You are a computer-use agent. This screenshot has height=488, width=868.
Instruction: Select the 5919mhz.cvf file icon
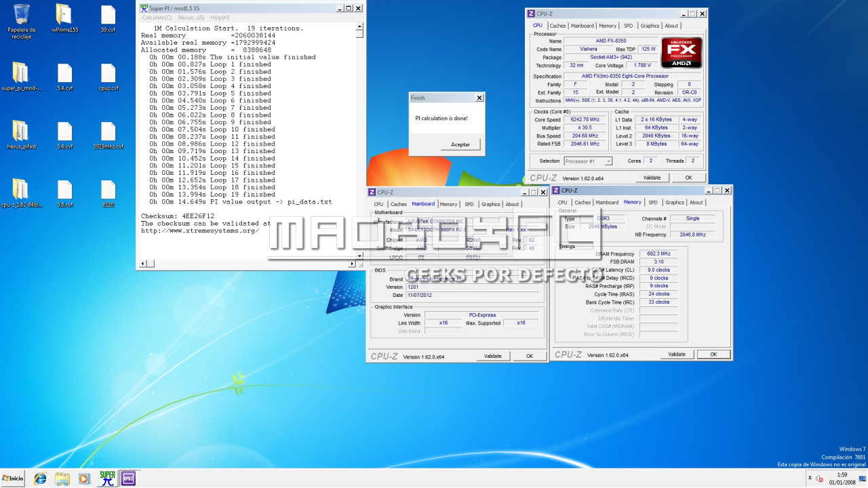coord(108,136)
